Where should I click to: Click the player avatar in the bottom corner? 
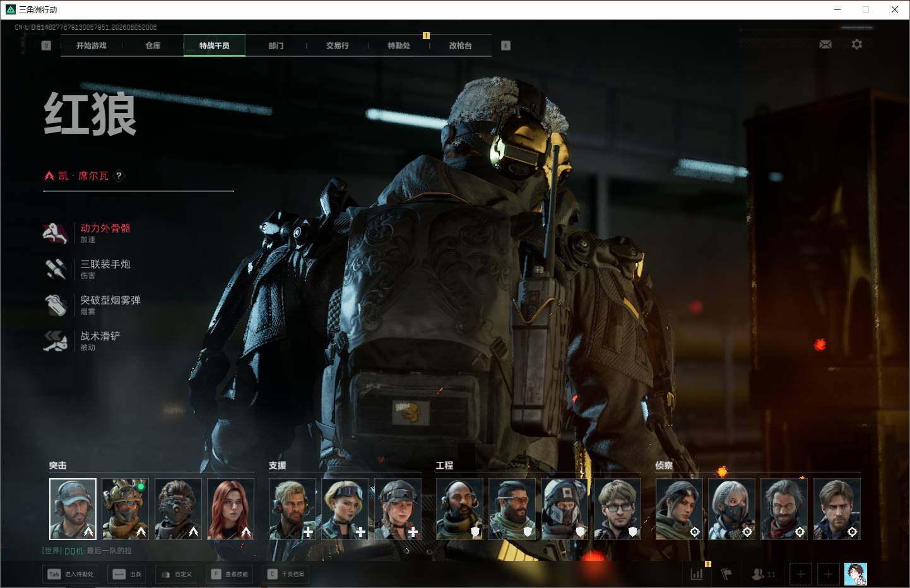click(x=856, y=574)
